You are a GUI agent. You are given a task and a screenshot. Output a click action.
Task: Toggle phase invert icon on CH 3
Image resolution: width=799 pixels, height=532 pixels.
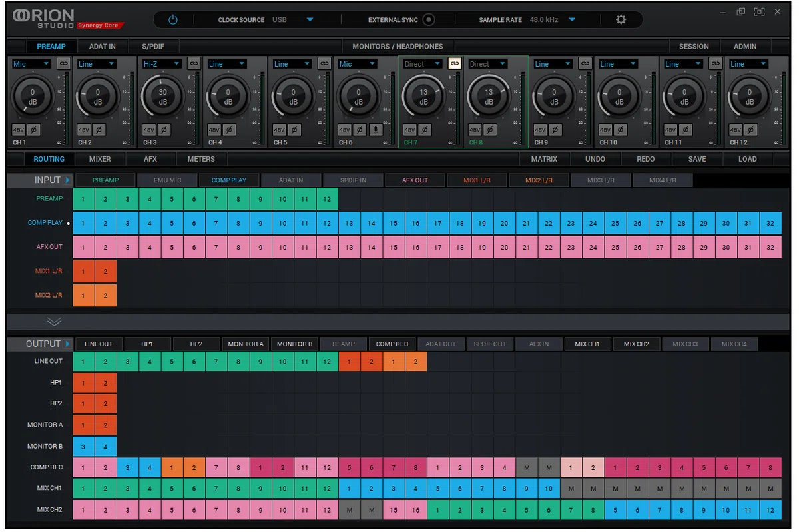click(164, 130)
